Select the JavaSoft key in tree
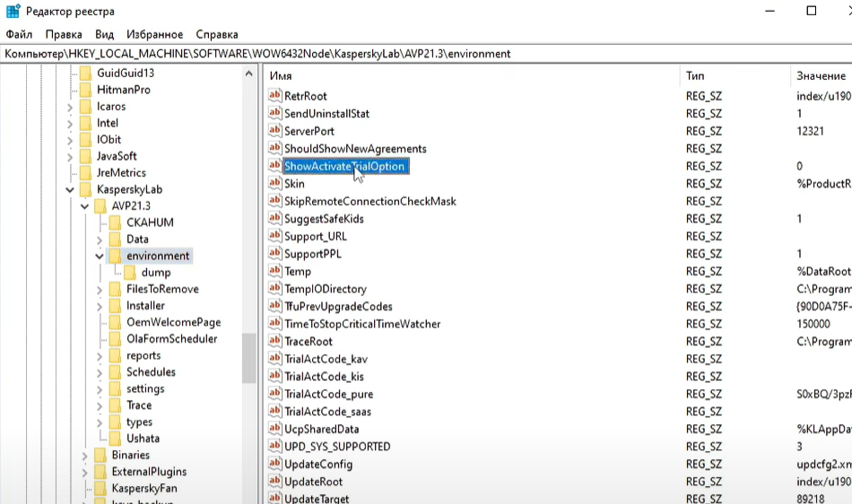The image size is (852, 504). pyautogui.click(x=117, y=156)
